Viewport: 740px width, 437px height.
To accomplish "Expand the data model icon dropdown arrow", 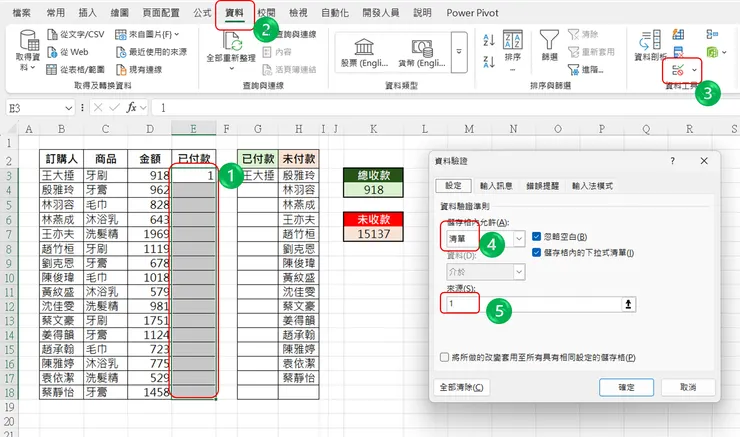I will point(724,52).
